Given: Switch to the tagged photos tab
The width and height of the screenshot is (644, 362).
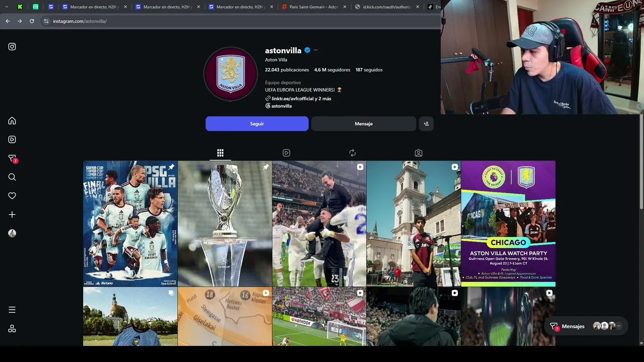Looking at the screenshot, I should click(x=418, y=153).
